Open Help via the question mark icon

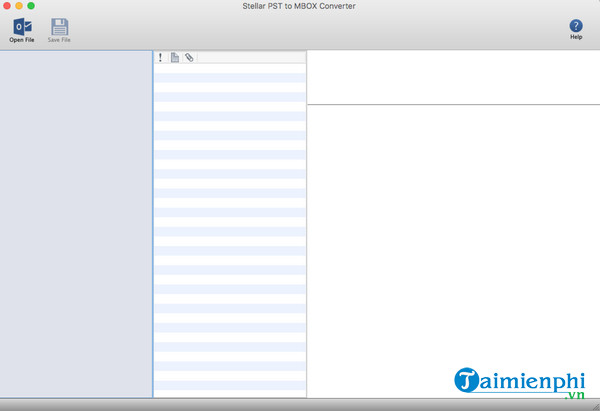coord(576,25)
